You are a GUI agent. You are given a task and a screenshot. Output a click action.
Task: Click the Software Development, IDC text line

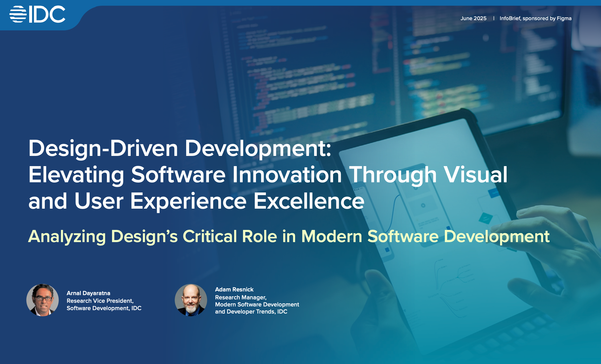coord(104,308)
